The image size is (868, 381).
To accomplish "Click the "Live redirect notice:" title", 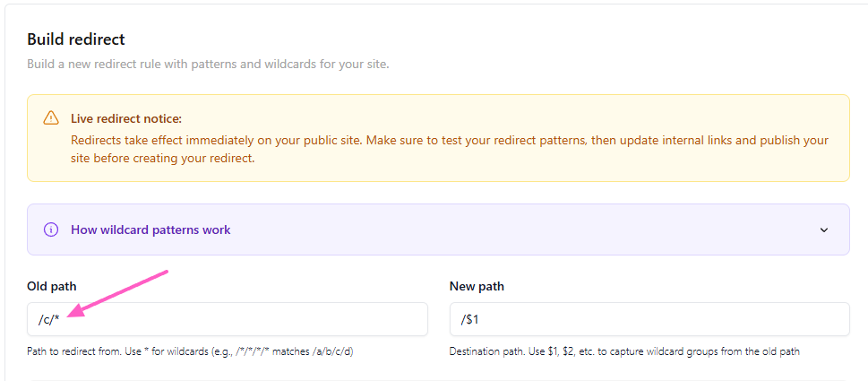I will point(126,118).
